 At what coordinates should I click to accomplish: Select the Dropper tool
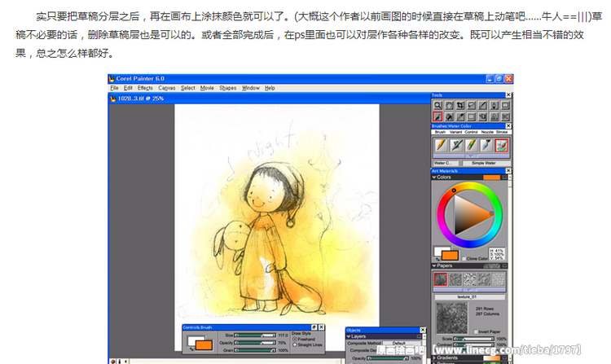pyautogui.click(x=460, y=116)
